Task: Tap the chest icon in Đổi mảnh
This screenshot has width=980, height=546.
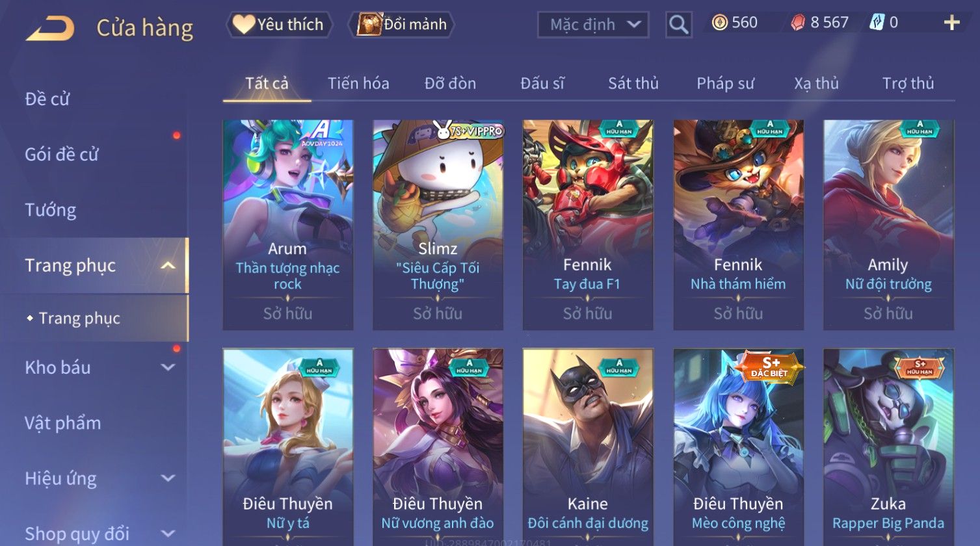Action: coord(369,25)
